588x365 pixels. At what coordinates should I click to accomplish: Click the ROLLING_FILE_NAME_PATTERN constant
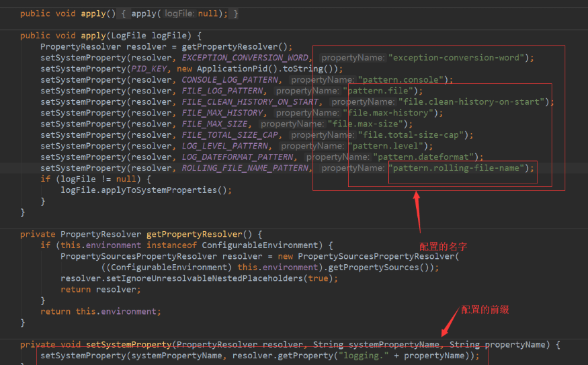tap(245, 168)
